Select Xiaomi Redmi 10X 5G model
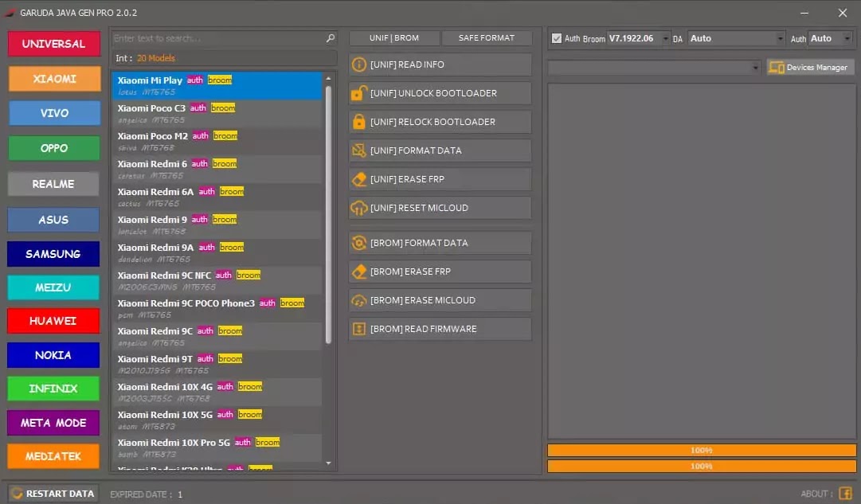The image size is (861, 504). point(217,420)
